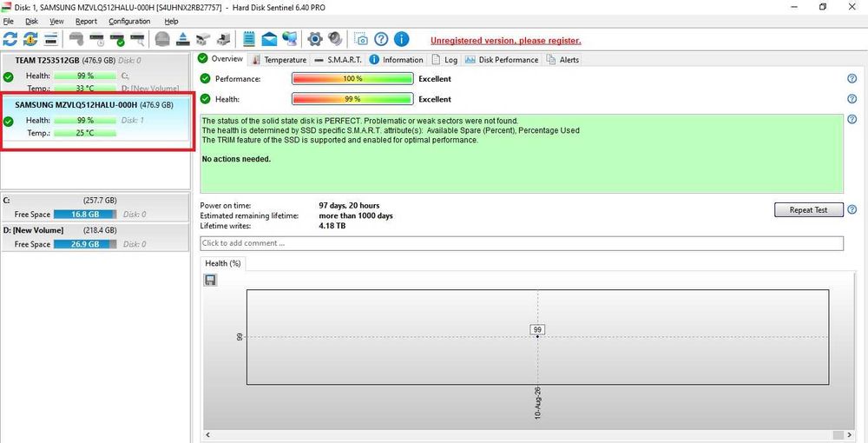Image resolution: width=868 pixels, height=443 pixels.
Task: Click the speaker sound toolbar icon
Action: point(335,39)
